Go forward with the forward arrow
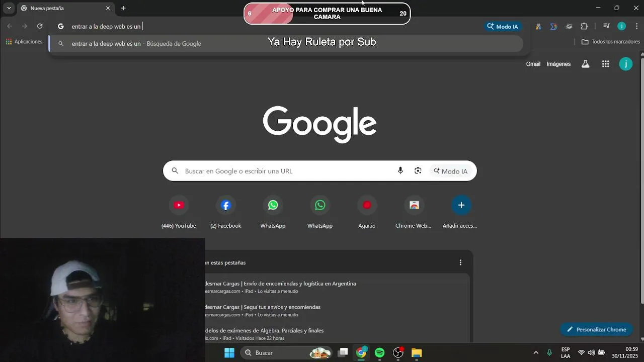Viewport: 644px width, 362px height. tap(25, 26)
